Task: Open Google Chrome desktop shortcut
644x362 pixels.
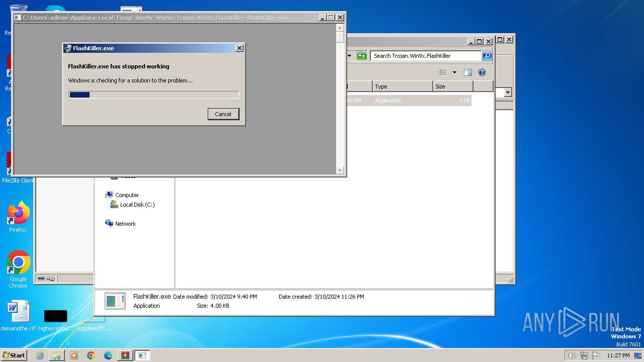Action: 18,269
